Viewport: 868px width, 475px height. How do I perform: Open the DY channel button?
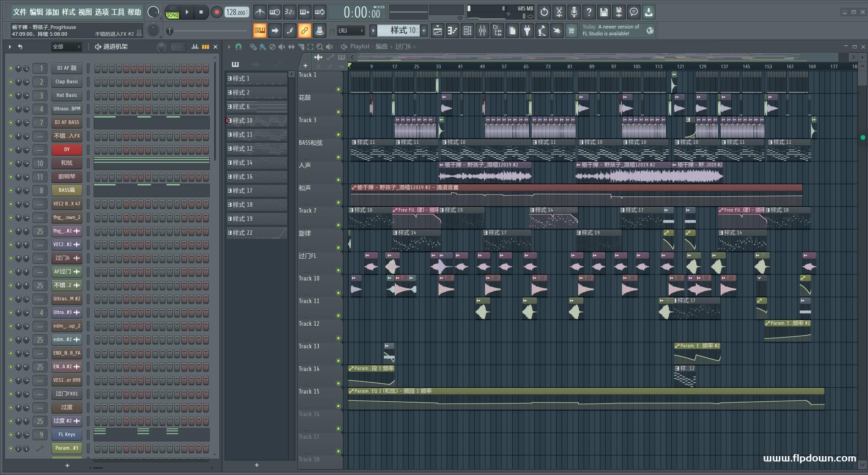coord(66,150)
